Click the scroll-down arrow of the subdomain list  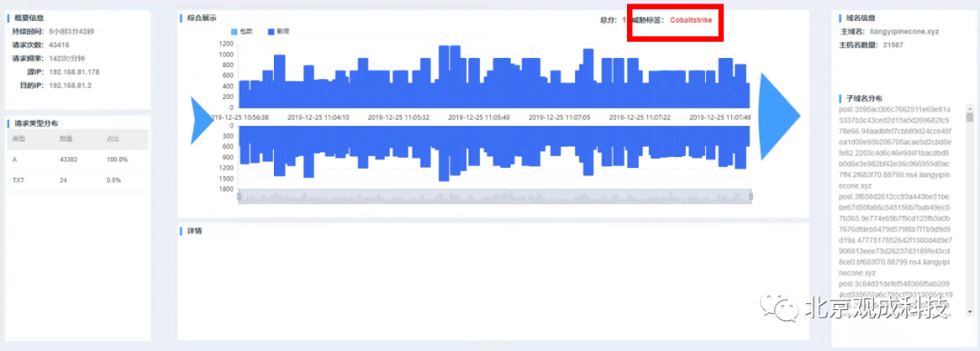pos(969,311)
